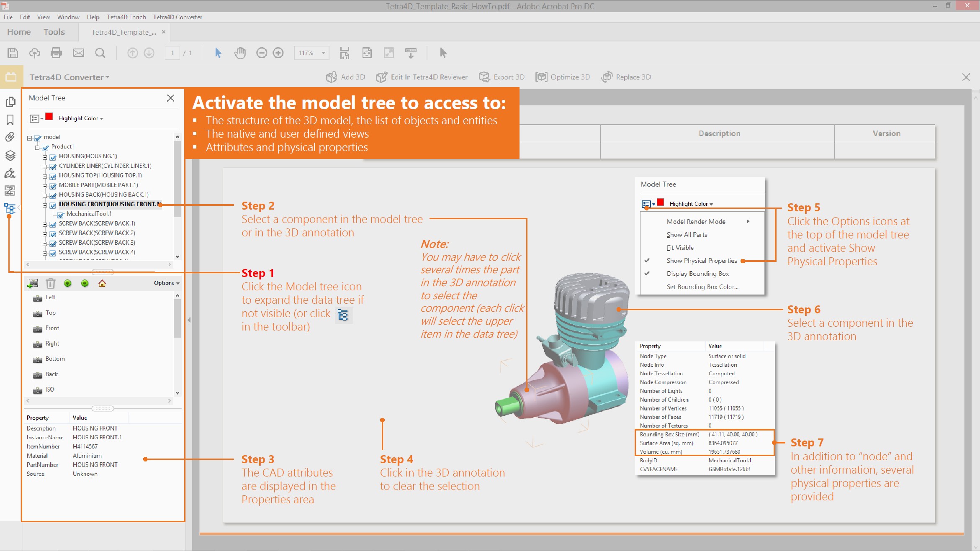This screenshot has width=980, height=551.
Task: Click the fit width scrolling icon
Action: point(345,53)
